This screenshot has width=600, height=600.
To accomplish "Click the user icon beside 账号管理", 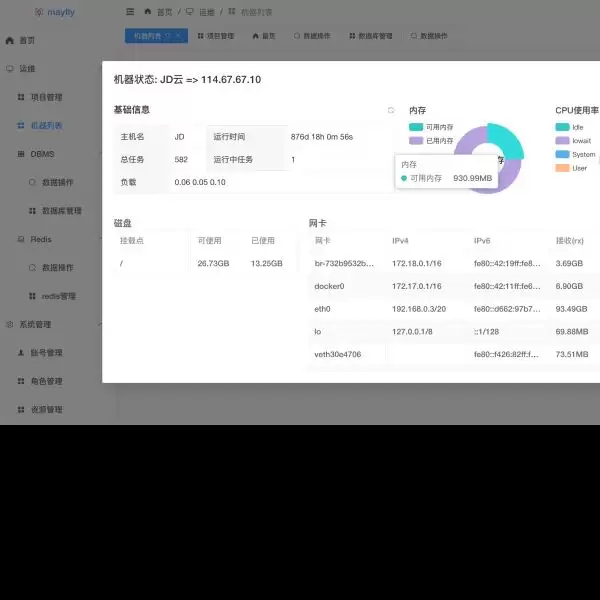I will (21, 352).
